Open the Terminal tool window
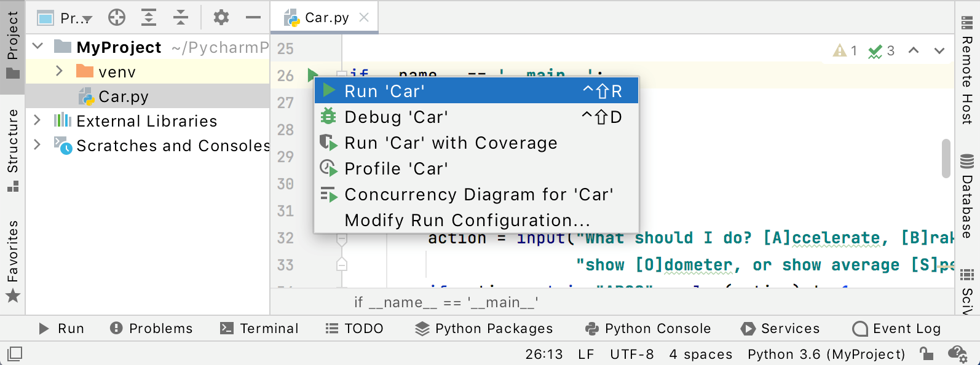Image resolution: width=980 pixels, height=365 pixels. coord(259,329)
